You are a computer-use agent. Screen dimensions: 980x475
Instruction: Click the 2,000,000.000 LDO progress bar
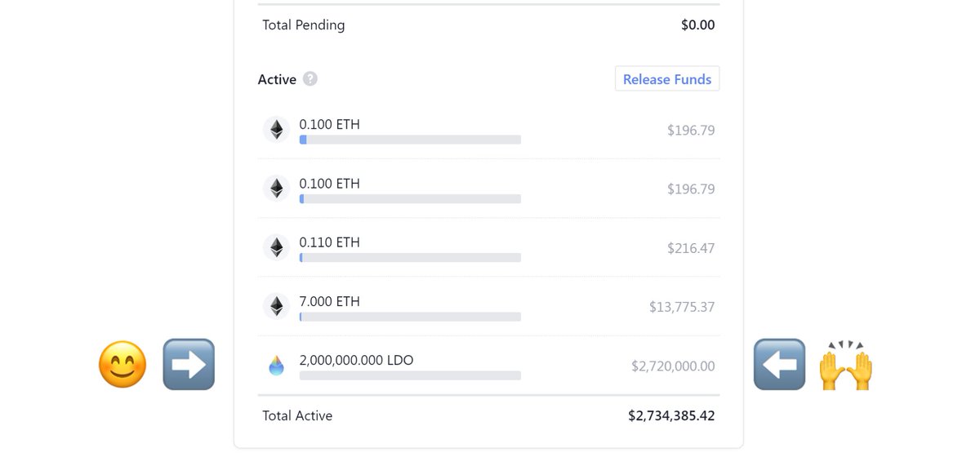[x=410, y=375]
